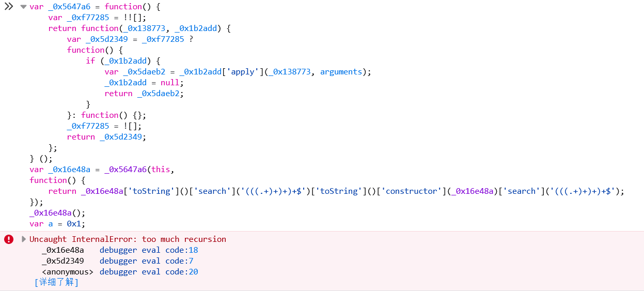Select the <anonymous> stack frame entry
The height and width of the screenshot is (291, 644).
click(68, 272)
